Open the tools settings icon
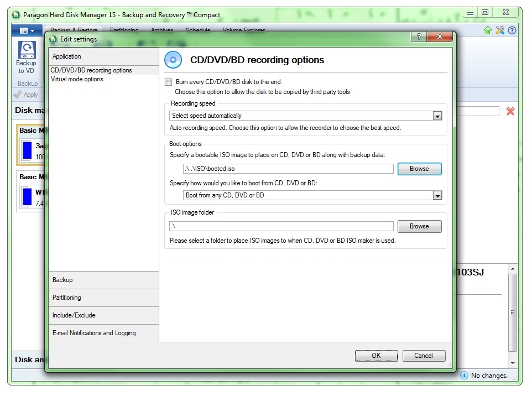The height and width of the screenshot is (396, 532). coord(500,30)
